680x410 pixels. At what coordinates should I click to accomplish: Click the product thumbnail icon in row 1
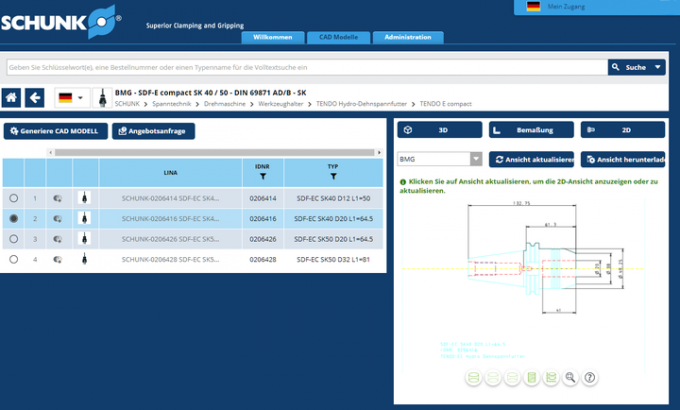coord(84,198)
